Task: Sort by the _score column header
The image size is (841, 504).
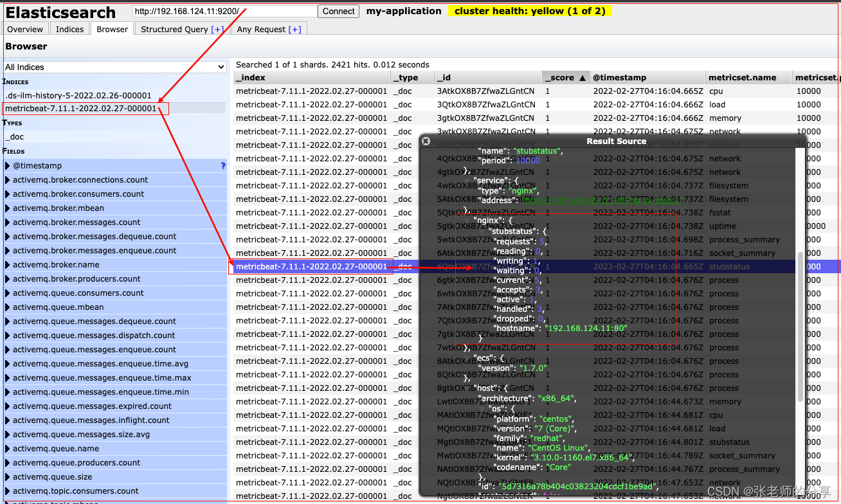Action: pyautogui.click(x=565, y=78)
